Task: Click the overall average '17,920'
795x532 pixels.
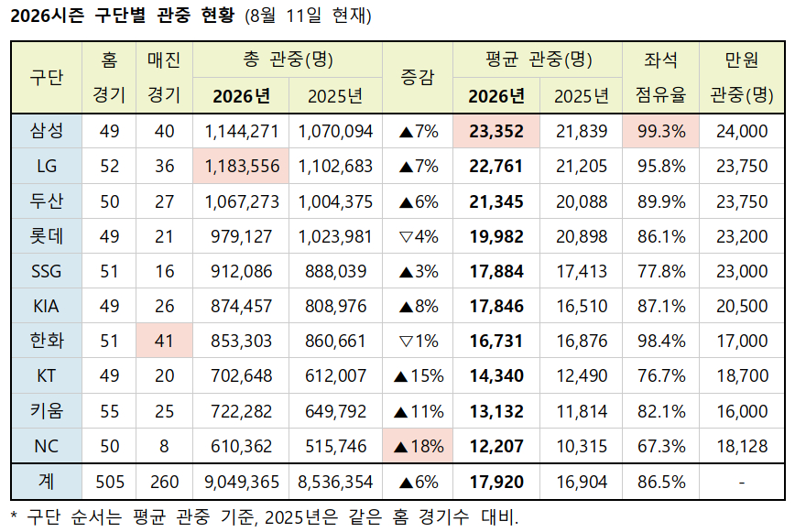Action: tap(496, 482)
